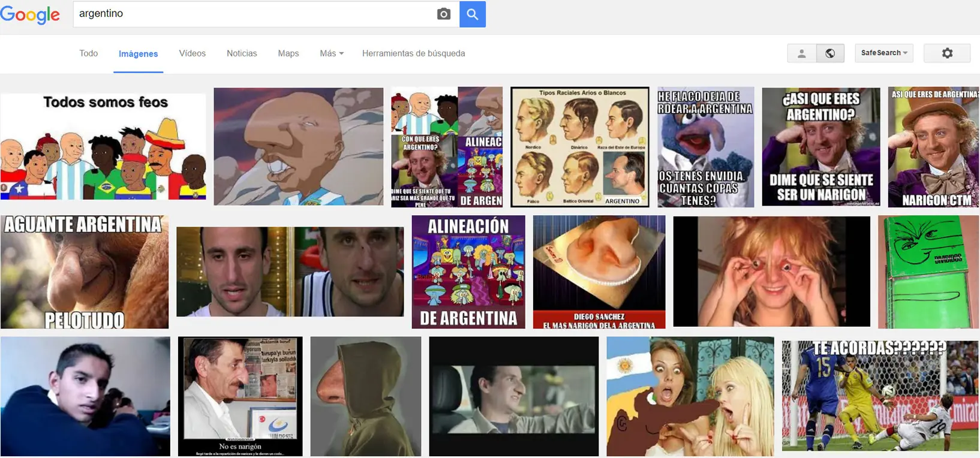Select the Imágenes tab
Screen dimensions: 980x458
[x=139, y=54]
